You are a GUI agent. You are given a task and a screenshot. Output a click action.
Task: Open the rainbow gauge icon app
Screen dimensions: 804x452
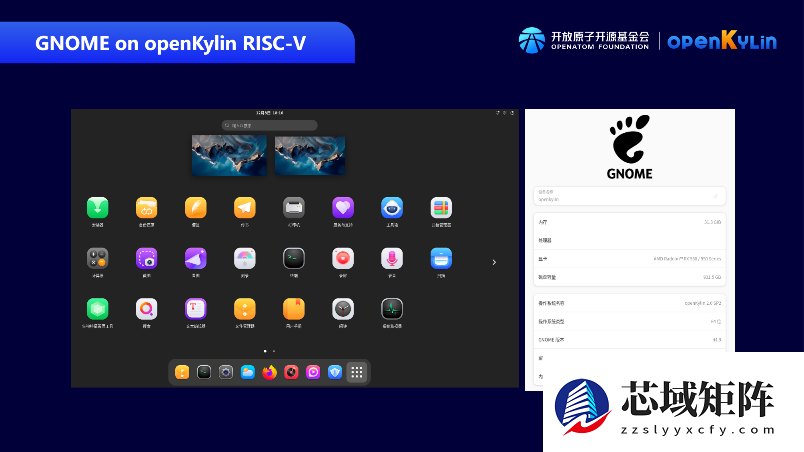[x=245, y=259]
